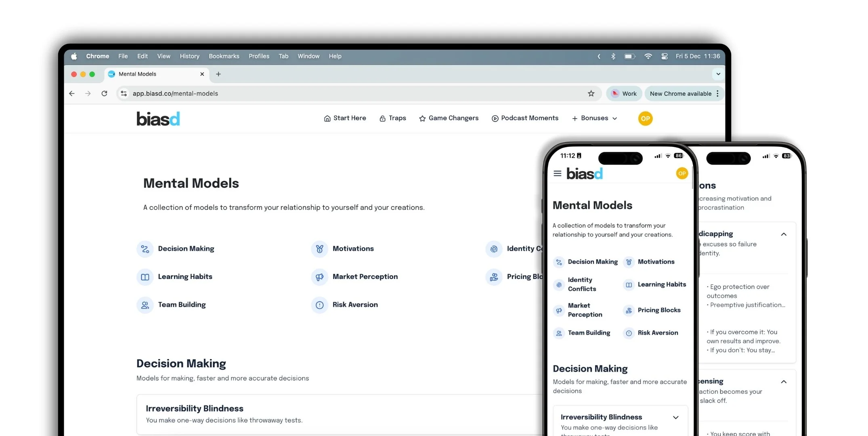Click the Motivations medal icon on desktop
The image size is (868, 436).
coord(319,249)
